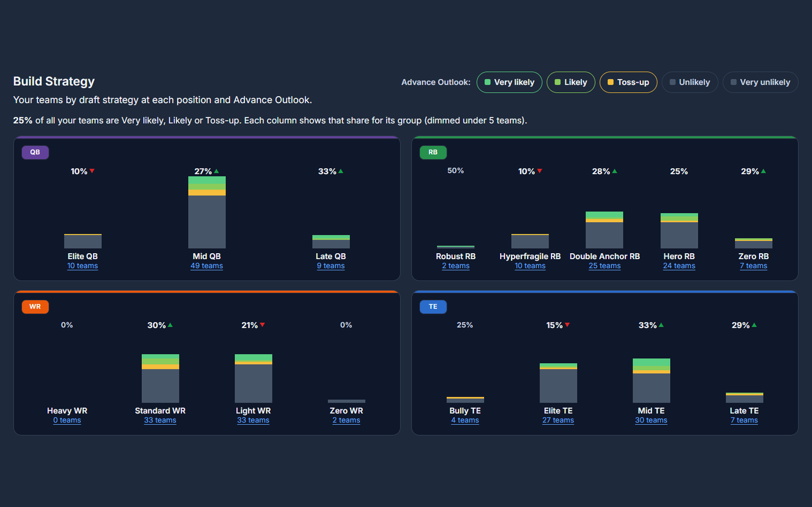812x507 pixels.
Task: Click the green up arrow beside Standard WR 30%
Action: [170, 325]
